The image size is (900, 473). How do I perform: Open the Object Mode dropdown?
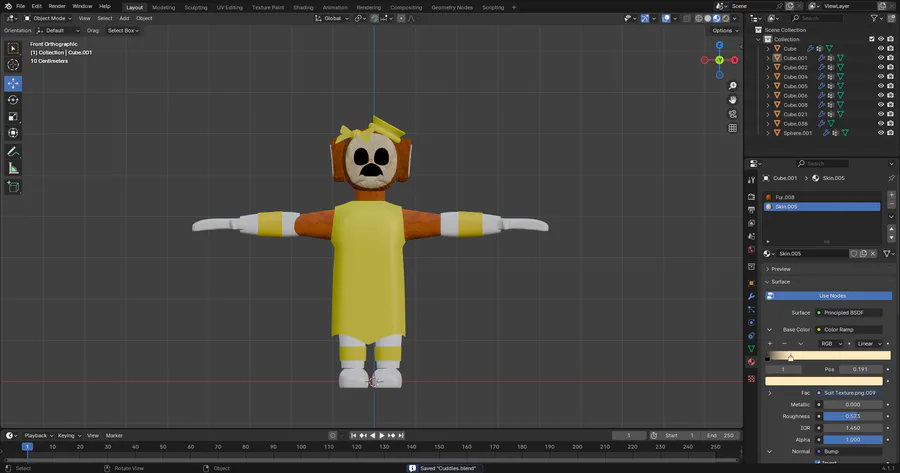tap(47, 18)
